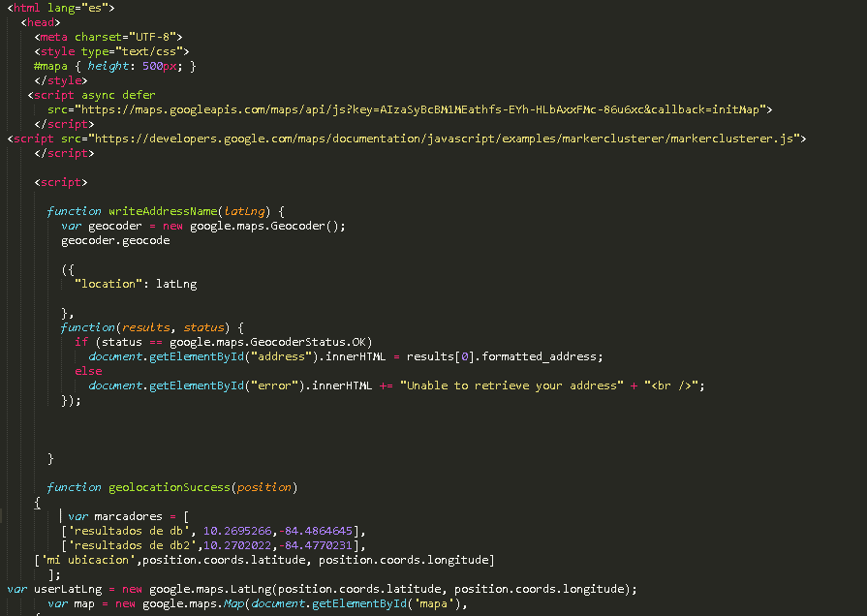Click the markerclusterer.js script URL

click(444, 139)
